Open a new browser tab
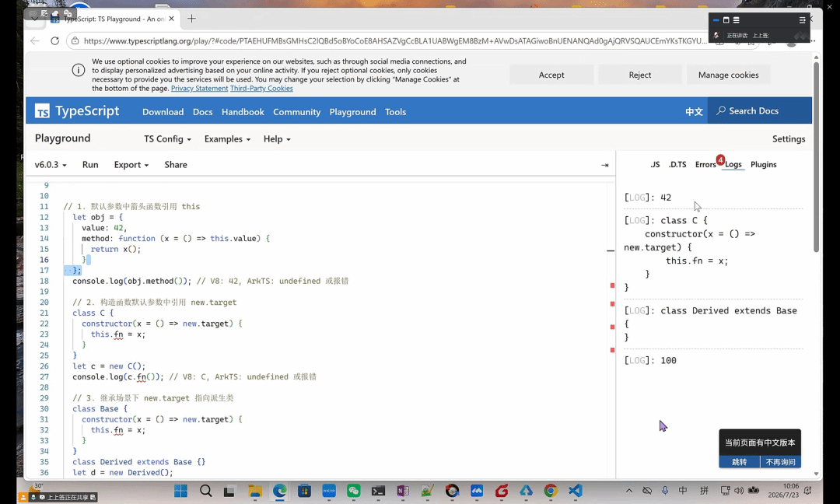Image resolution: width=840 pixels, height=504 pixels. pos(191,19)
